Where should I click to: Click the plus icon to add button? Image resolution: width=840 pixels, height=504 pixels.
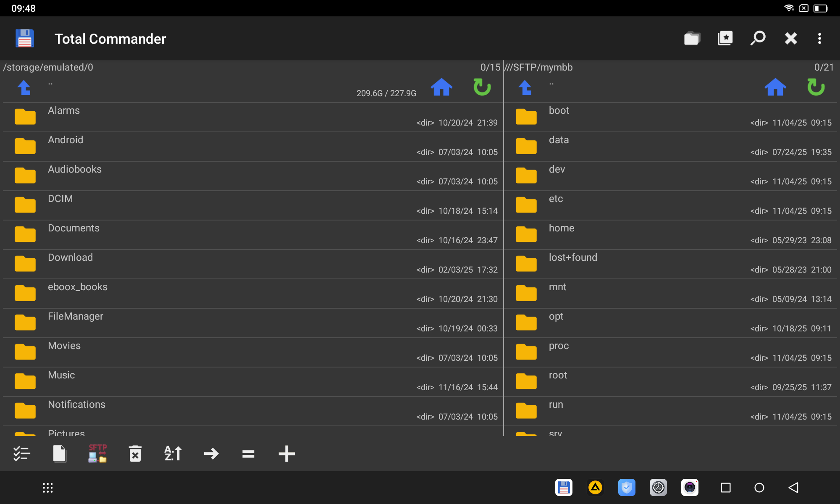click(287, 454)
